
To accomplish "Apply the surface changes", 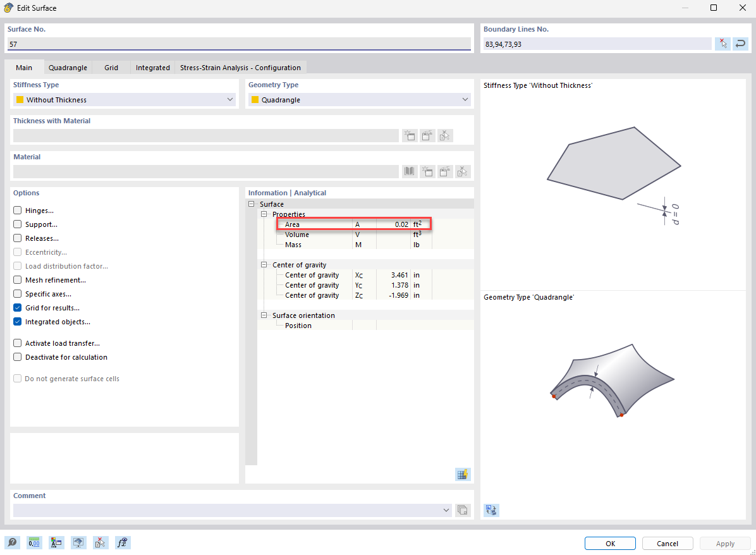I will (725, 543).
